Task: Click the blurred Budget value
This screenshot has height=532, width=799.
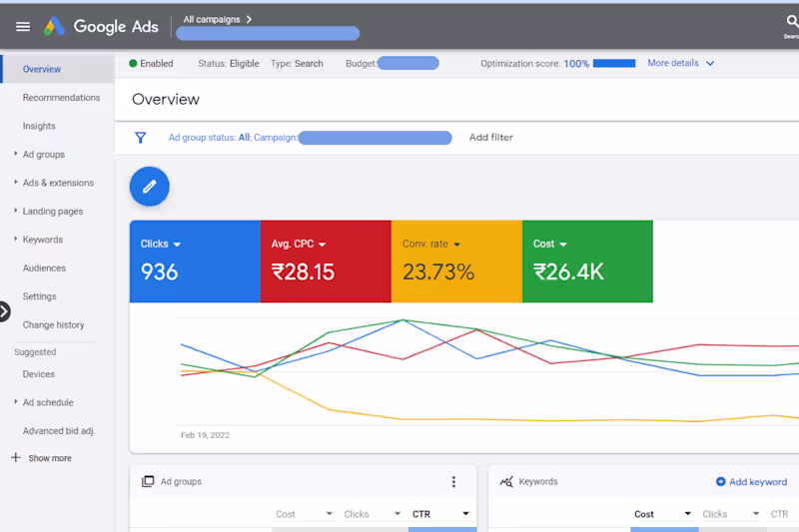Action: [x=407, y=63]
